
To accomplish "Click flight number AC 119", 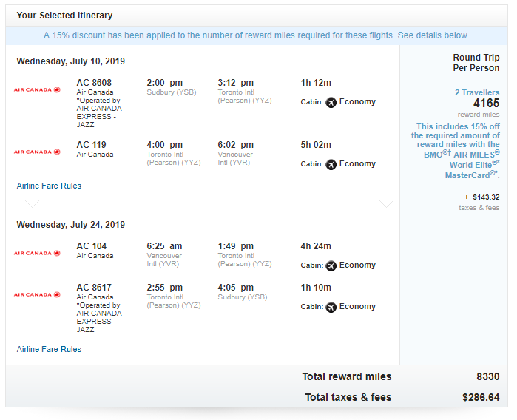I will click(x=91, y=145).
